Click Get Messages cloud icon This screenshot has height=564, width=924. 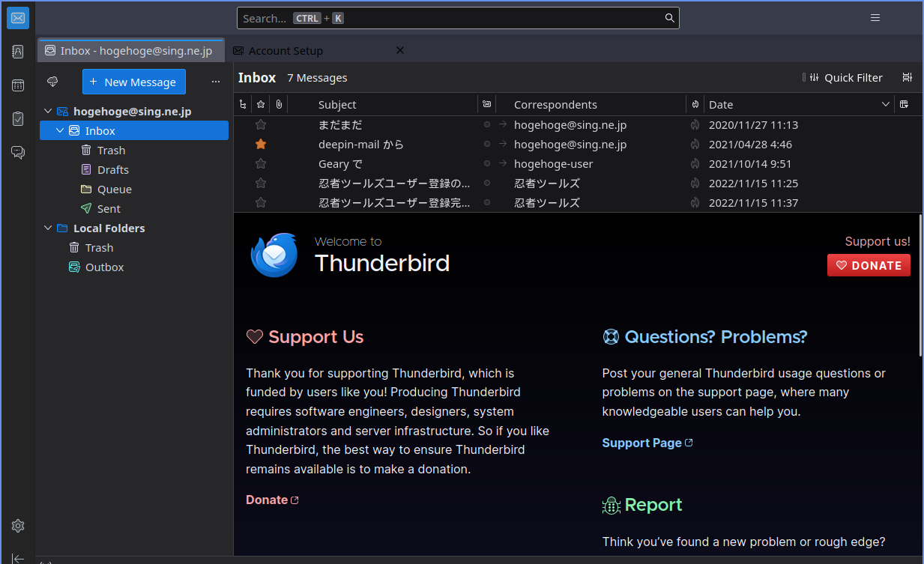coord(52,82)
